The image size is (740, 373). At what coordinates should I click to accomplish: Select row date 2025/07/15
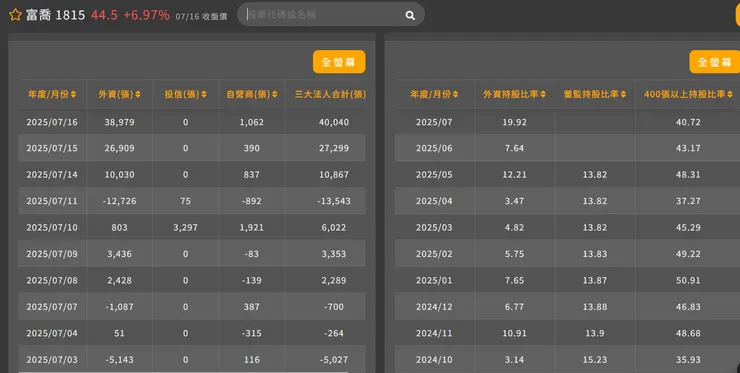(52, 148)
